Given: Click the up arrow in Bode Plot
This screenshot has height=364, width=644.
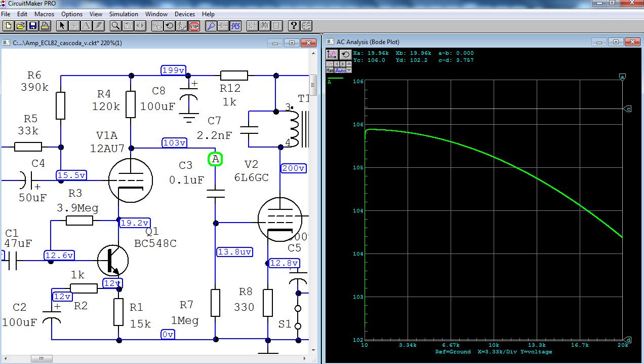Looking at the screenshot, I should [x=349, y=64].
